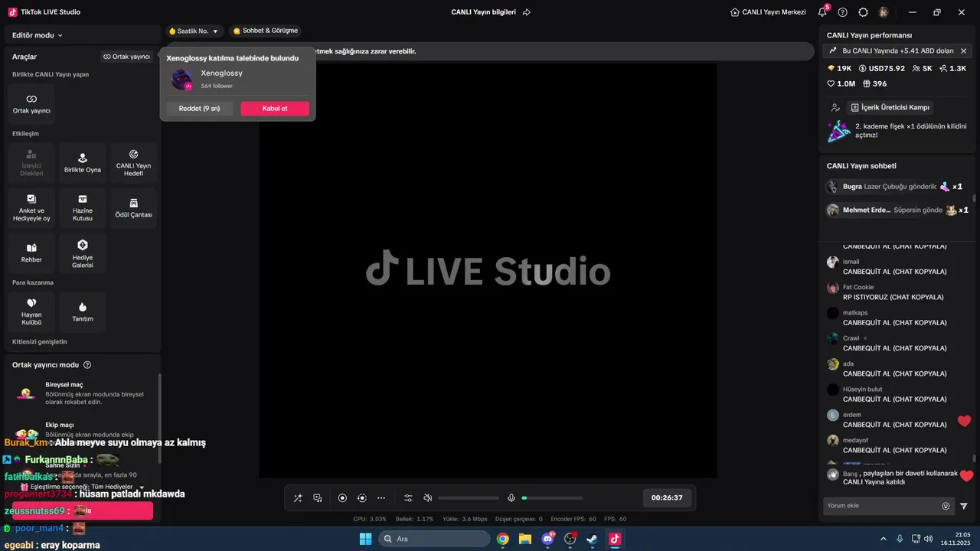Open the help question mark icon

tap(843, 12)
